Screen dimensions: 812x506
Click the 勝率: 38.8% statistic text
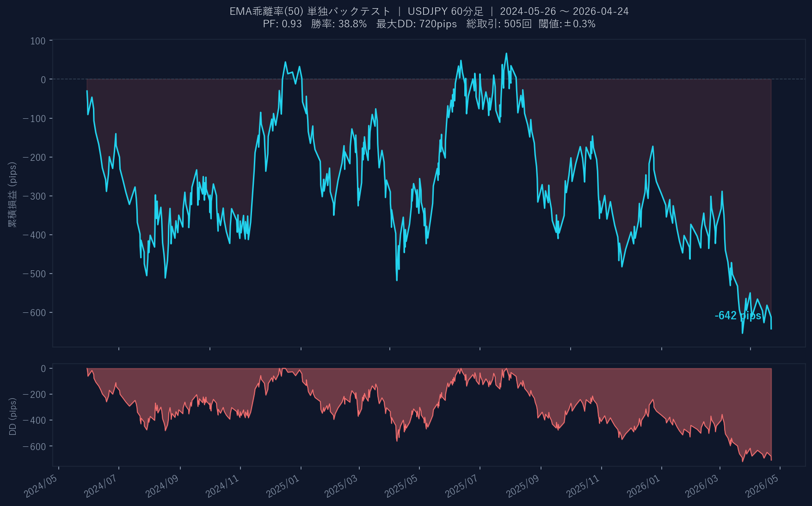[x=338, y=24]
